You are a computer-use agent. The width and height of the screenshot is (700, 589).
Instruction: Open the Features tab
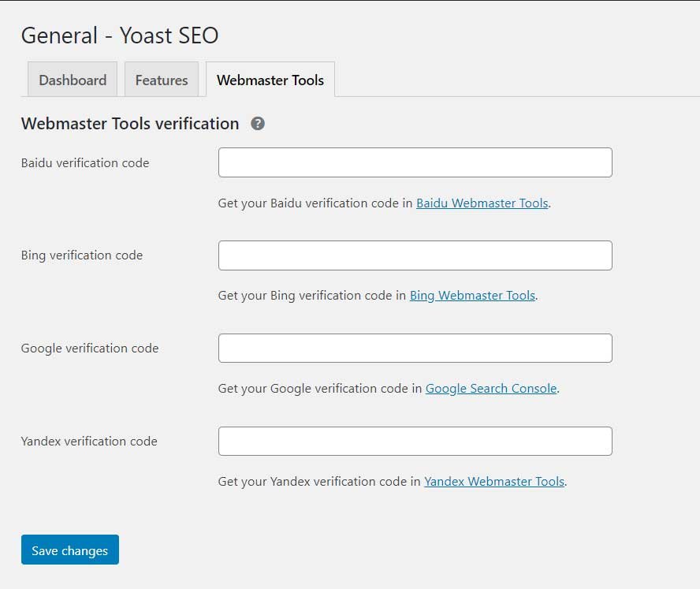(162, 80)
